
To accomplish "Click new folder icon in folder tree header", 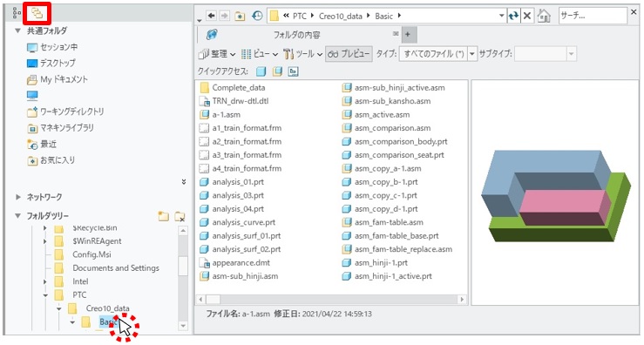I will [x=164, y=216].
